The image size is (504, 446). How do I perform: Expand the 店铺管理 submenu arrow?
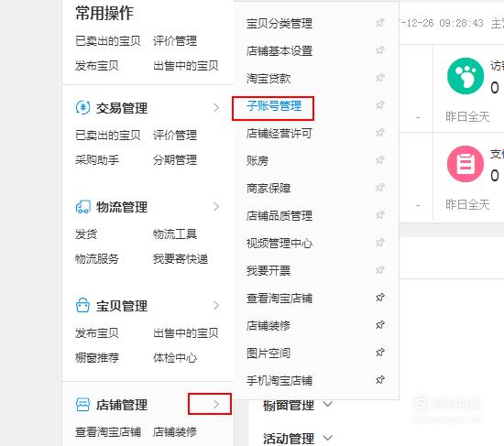216,405
